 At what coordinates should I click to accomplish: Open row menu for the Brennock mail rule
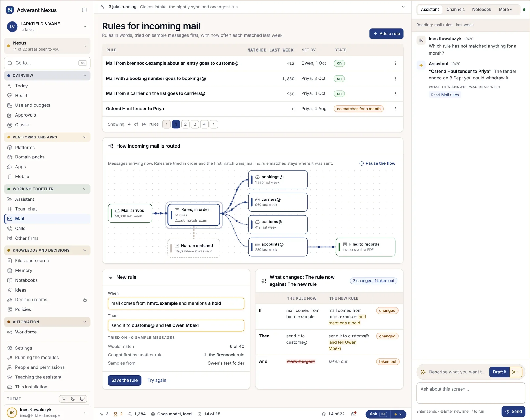click(x=395, y=63)
